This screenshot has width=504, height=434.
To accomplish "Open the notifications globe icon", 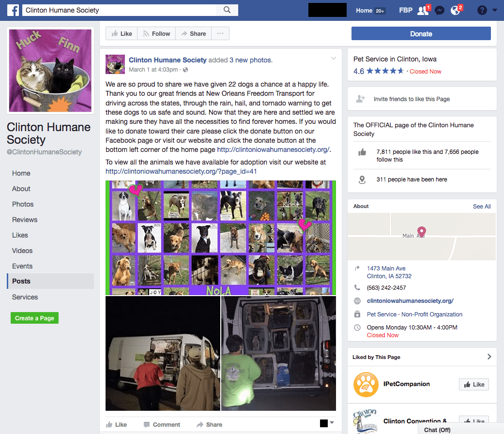I will click(456, 11).
